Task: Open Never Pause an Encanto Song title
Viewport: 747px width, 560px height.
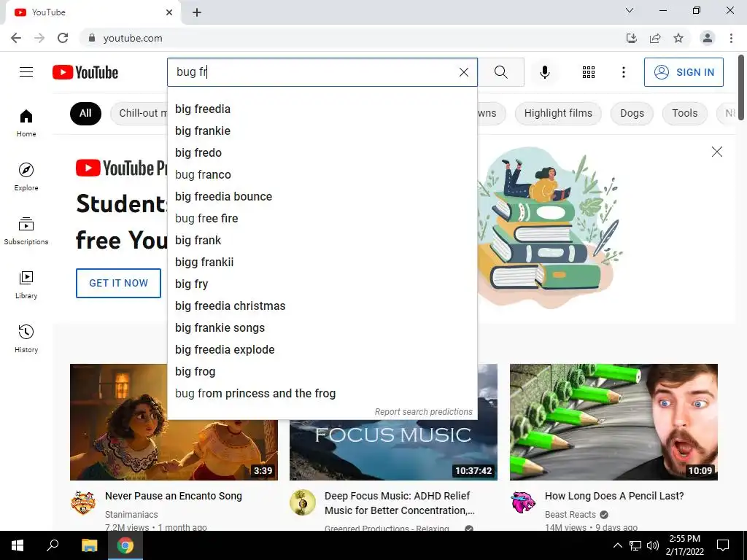Action: click(x=174, y=496)
